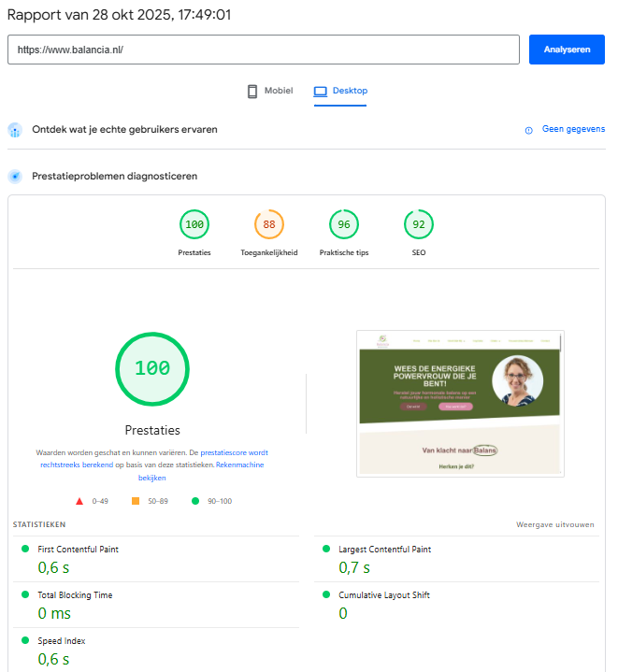Expand the Largest Contentful Paint metric
Image resolution: width=618 pixels, height=672 pixels.
pos(384,550)
